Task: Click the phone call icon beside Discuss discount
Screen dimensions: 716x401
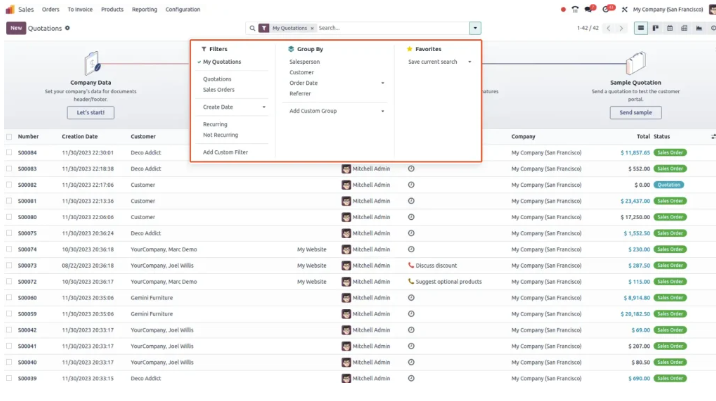Action: pyautogui.click(x=411, y=265)
